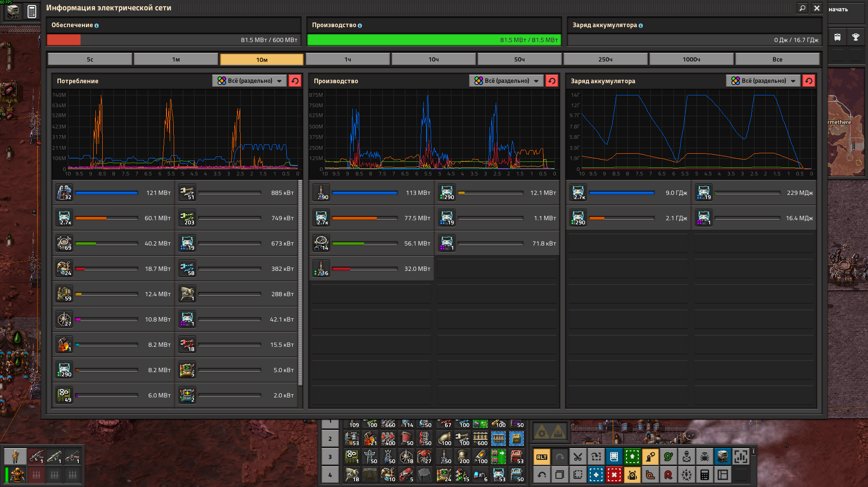Activate quickbar row 4 button
This screenshot has height=487, width=868.
click(x=330, y=475)
